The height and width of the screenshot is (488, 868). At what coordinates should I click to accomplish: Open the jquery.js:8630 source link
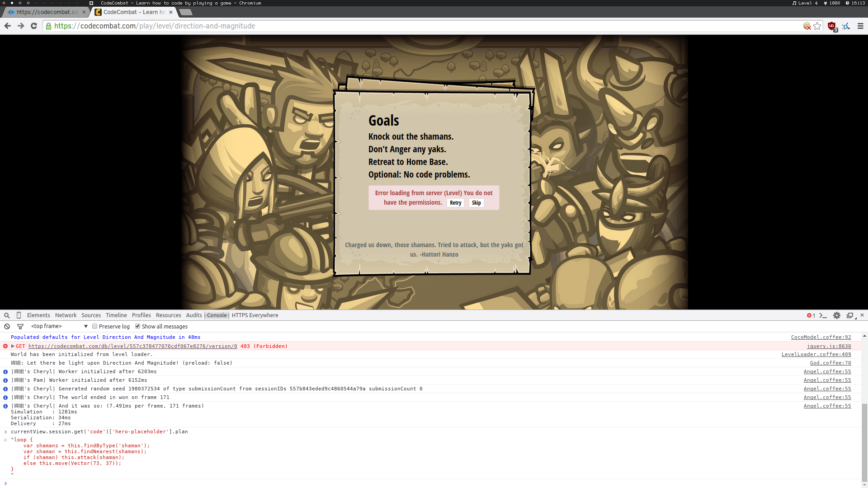(829, 346)
